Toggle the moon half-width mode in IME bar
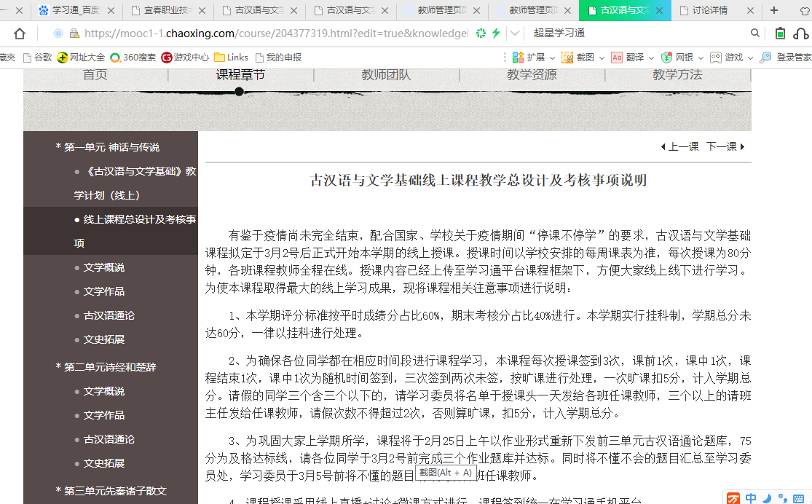Viewport: 812px width, 504px height. [x=767, y=498]
